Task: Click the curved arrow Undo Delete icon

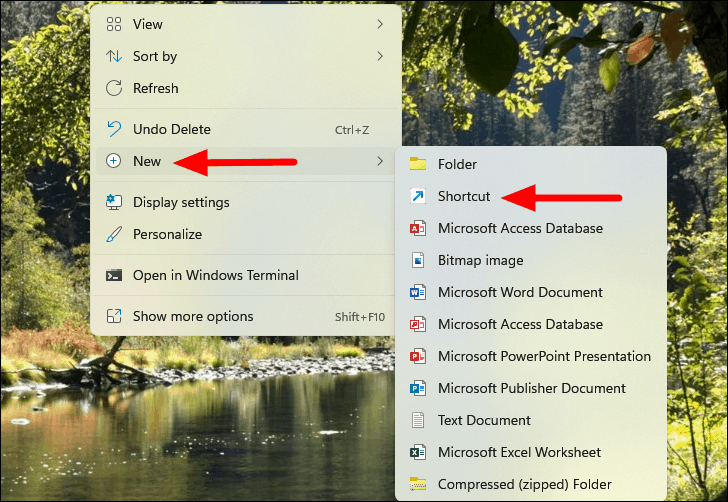Action: pyautogui.click(x=114, y=129)
